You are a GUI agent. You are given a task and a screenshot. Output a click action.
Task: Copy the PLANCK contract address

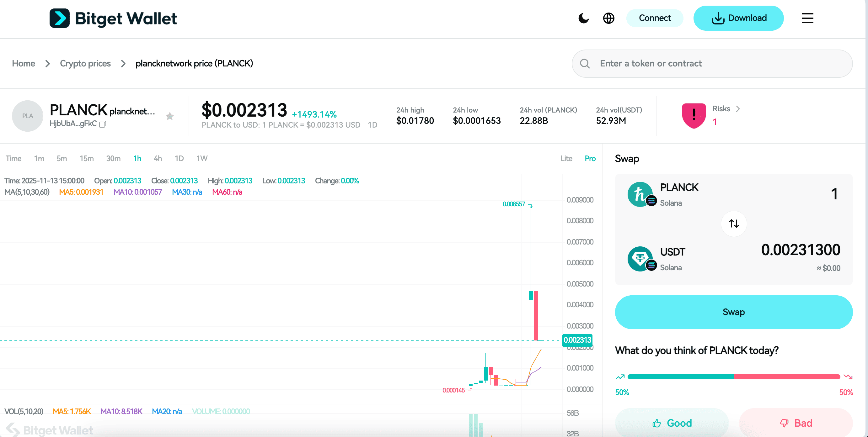click(x=102, y=124)
